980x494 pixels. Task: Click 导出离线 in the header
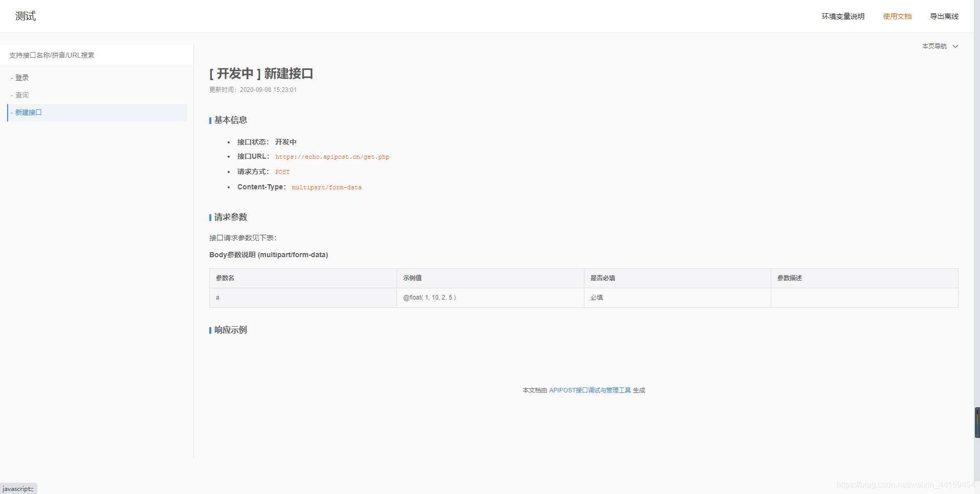(x=944, y=16)
